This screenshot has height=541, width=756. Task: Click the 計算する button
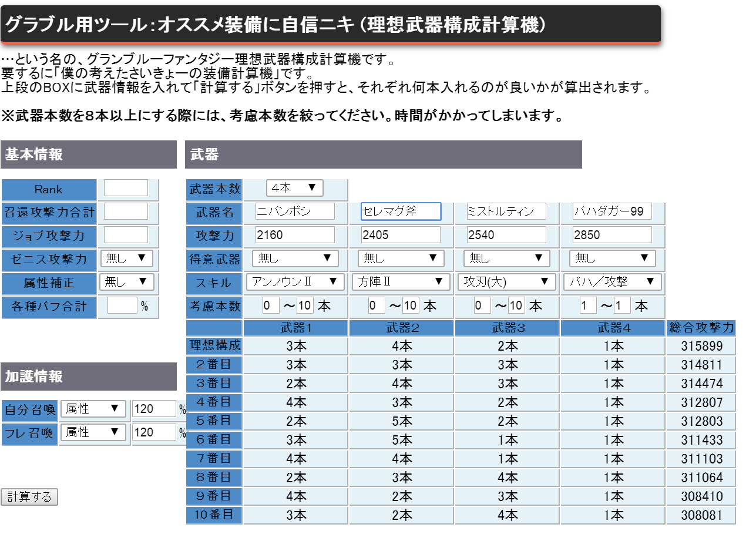29,497
